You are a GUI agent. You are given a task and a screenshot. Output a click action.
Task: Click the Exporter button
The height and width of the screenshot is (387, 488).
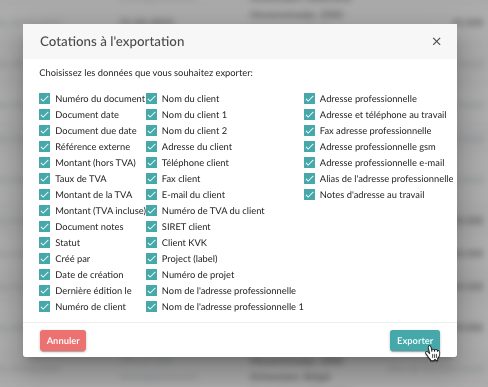[x=415, y=341]
